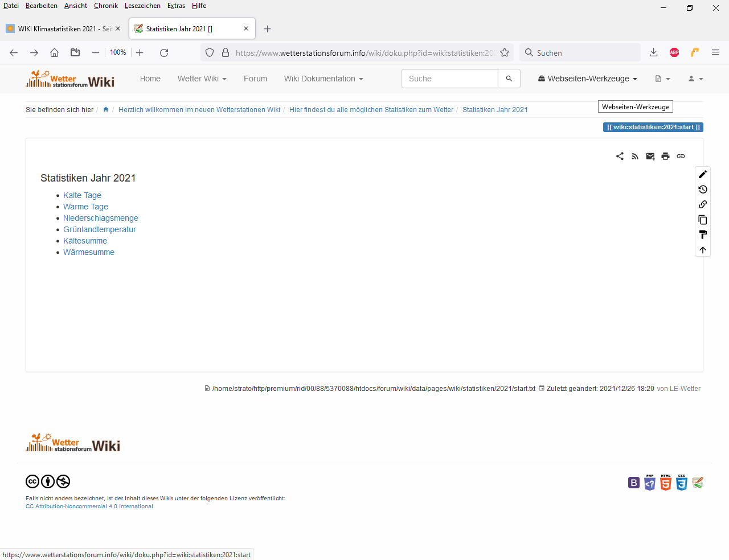Click the save-to-folder icon next to home
The image size is (729, 560).
pyautogui.click(x=75, y=52)
